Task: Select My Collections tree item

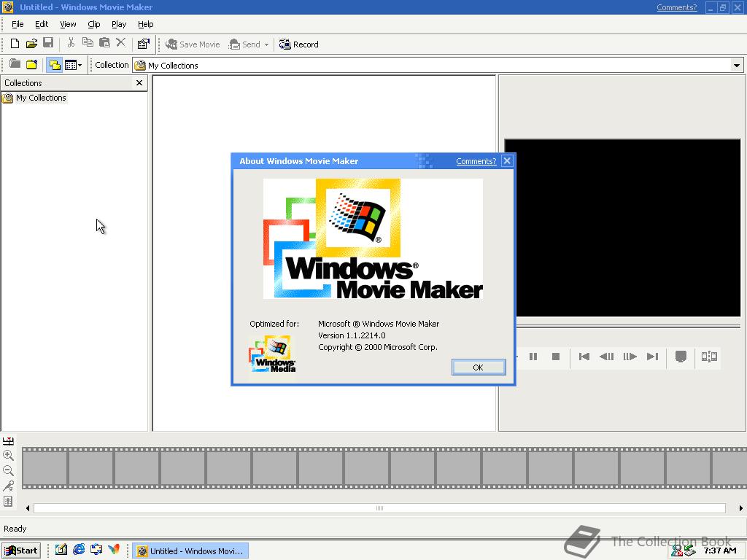Action: click(41, 98)
